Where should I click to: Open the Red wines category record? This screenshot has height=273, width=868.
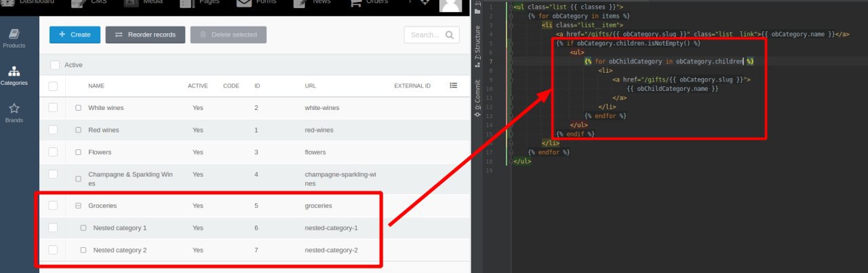point(104,130)
